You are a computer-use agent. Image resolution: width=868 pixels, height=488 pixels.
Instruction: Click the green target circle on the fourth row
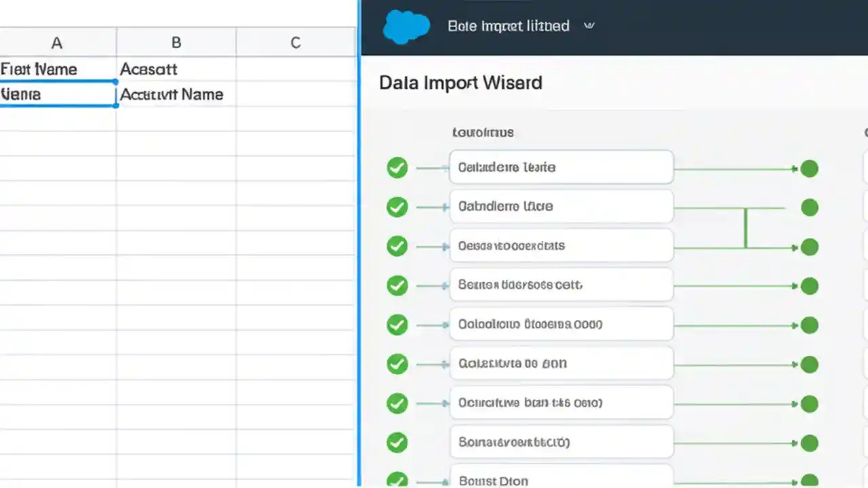point(810,286)
